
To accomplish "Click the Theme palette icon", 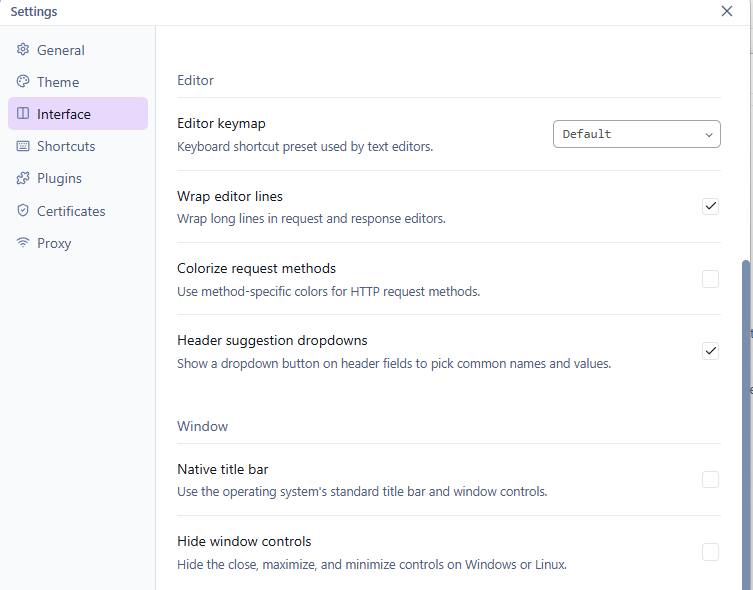I will click(23, 82).
